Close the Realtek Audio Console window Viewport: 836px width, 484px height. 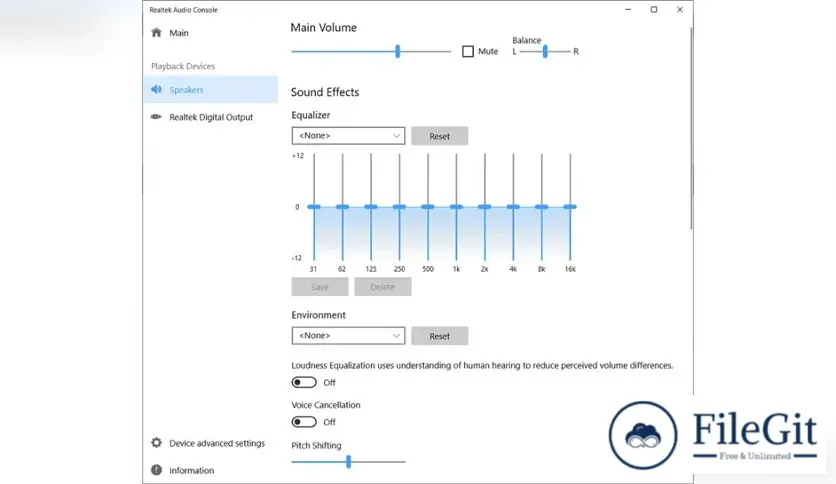[680, 10]
